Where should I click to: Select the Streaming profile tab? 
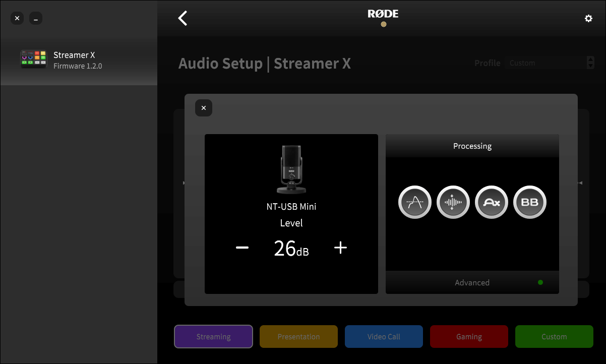click(213, 336)
